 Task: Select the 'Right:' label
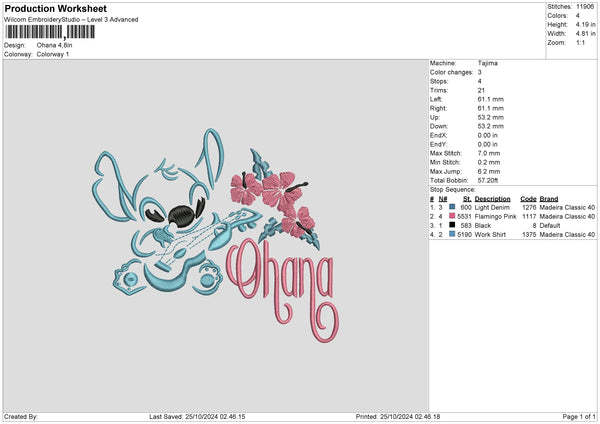[x=438, y=108]
